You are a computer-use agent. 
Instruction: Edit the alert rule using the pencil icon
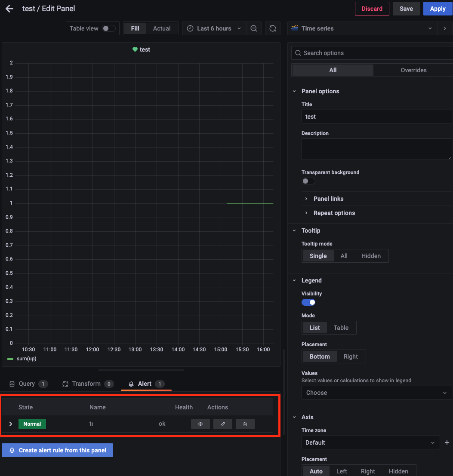(x=222, y=424)
